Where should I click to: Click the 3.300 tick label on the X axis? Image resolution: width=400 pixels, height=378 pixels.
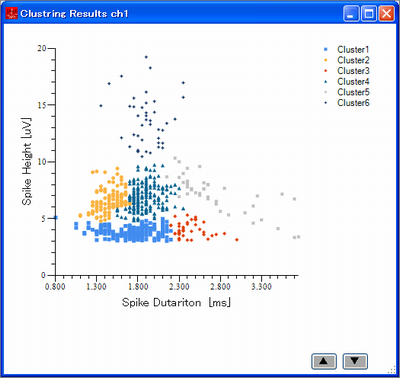(x=261, y=286)
